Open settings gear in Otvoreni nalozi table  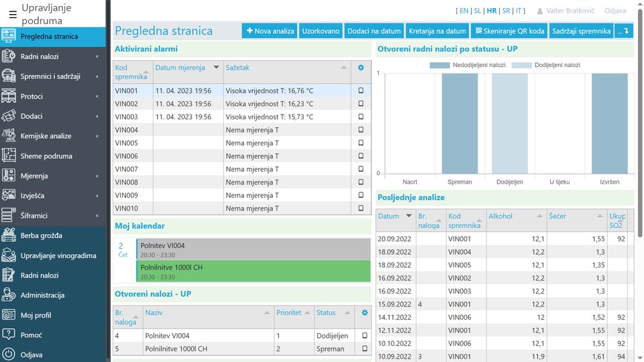(x=365, y=312)
